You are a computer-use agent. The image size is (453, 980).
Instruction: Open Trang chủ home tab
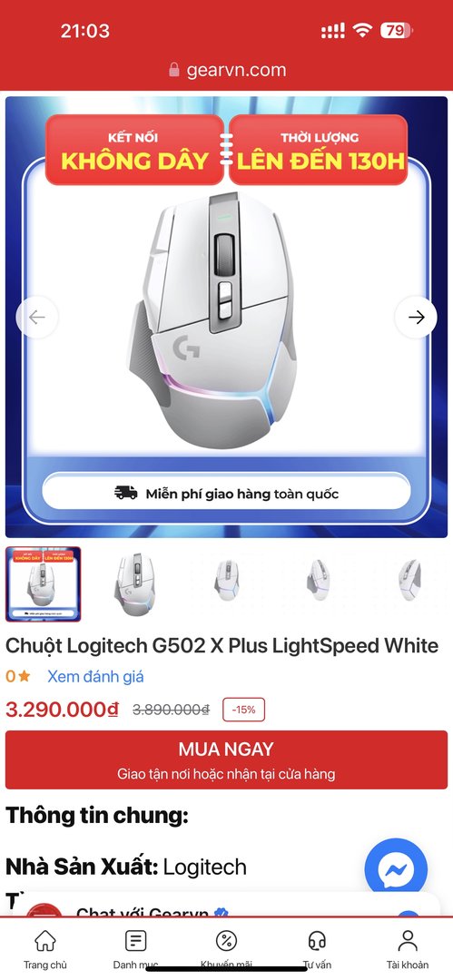coord(45,949)
